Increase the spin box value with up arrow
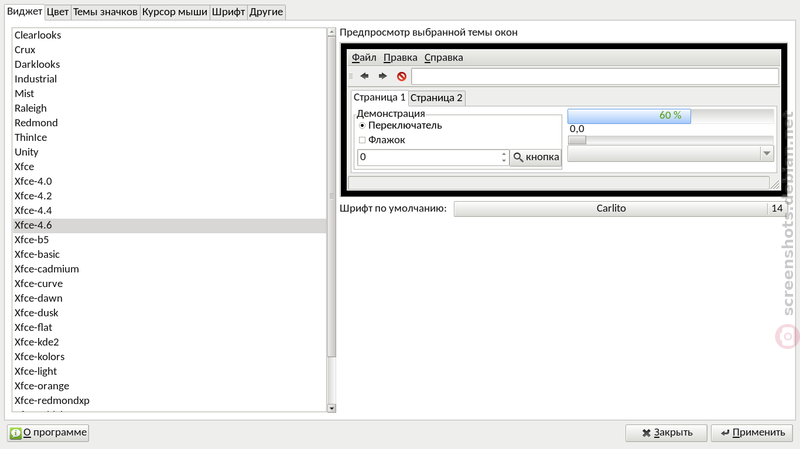Image resolution: width=800 pixels, height=449 pixels. coord(504,153)
